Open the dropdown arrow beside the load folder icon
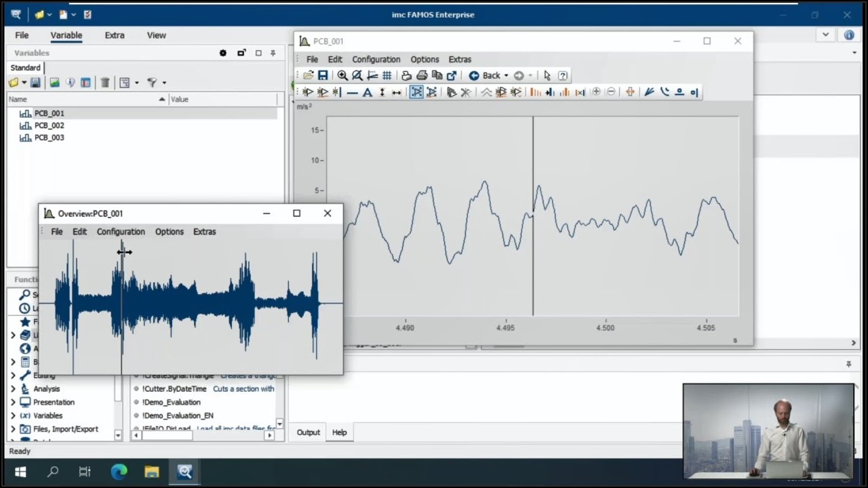Viewport: 868px width, 488px height. [24, 83]
